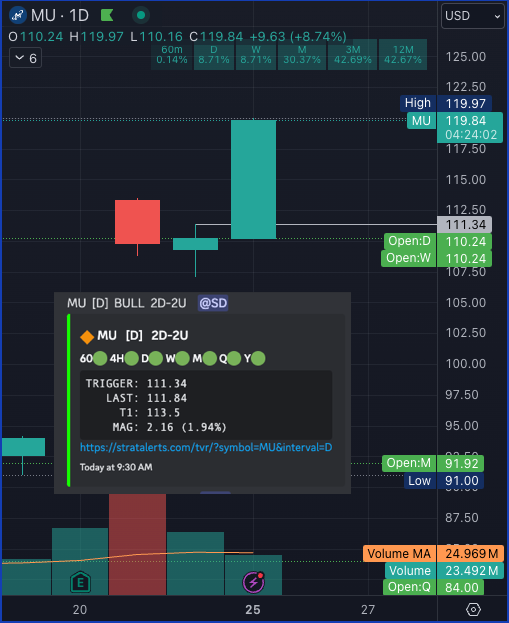Click the MU symbol logo icon
This screenshot has width=509, height=623.
(17, 15)
